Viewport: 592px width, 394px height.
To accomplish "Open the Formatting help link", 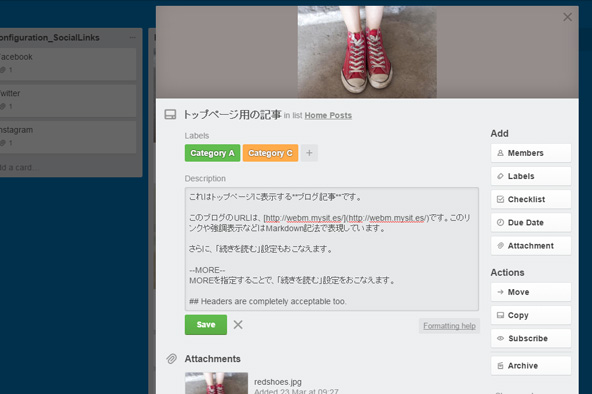I will point(449,326).
